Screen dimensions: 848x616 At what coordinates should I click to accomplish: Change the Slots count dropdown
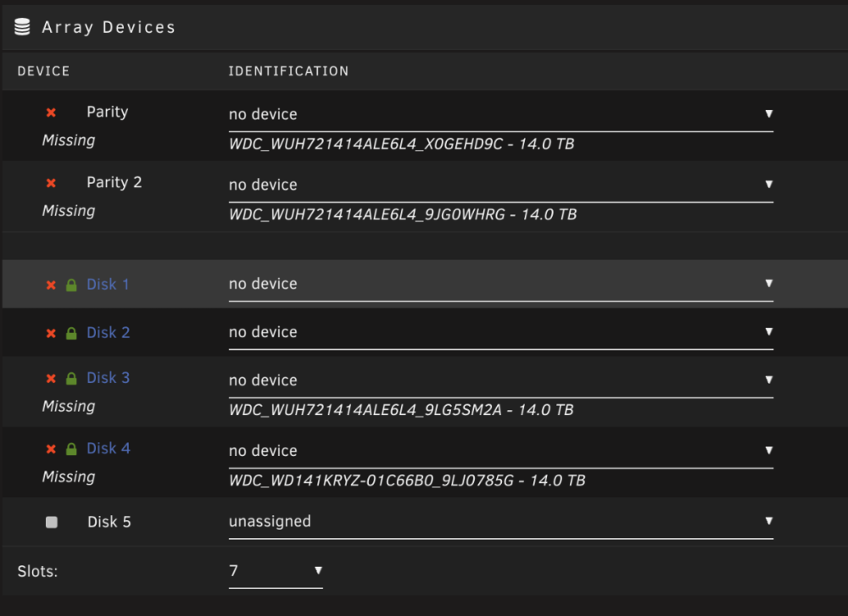coord(276,571)
